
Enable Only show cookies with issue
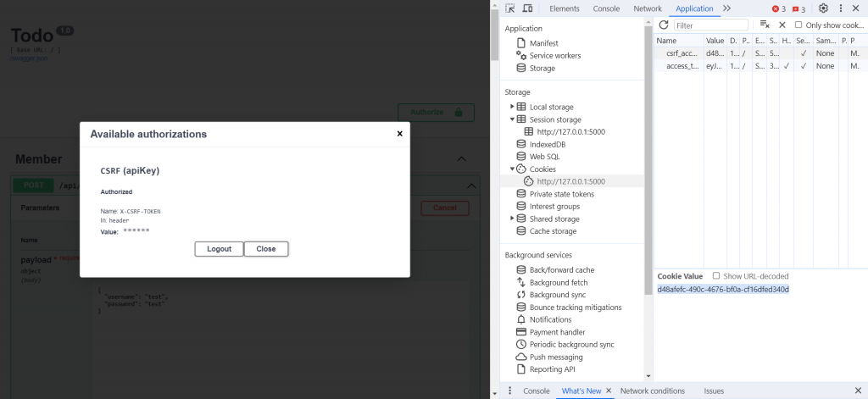point(798,25)
